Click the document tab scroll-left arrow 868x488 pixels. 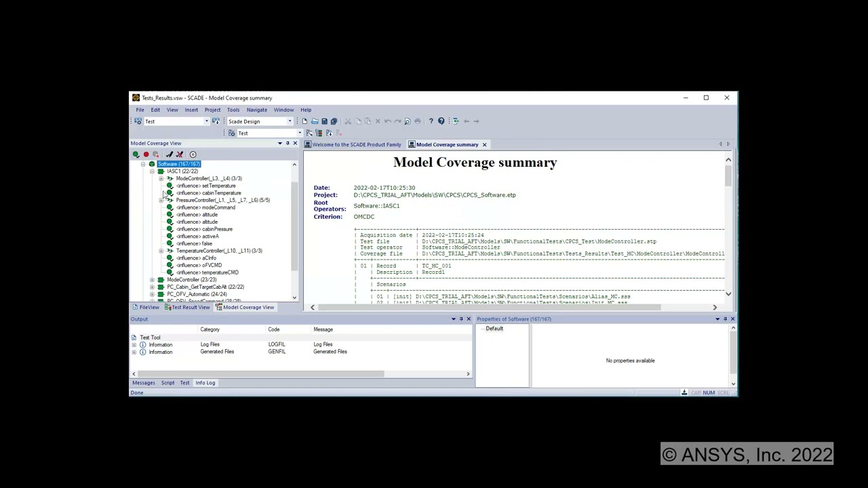pyautogui.click(x=720, y=144)
